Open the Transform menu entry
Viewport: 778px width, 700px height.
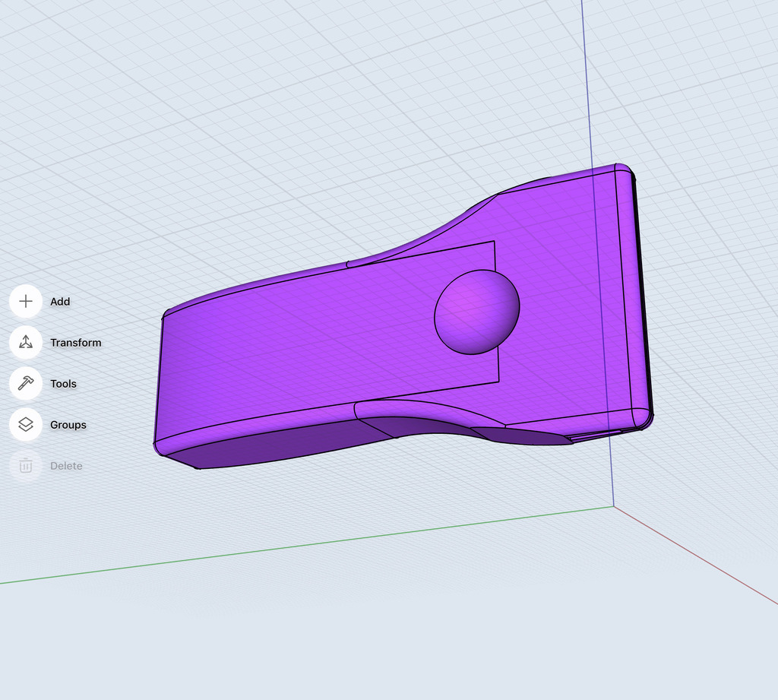pos(74,343)
